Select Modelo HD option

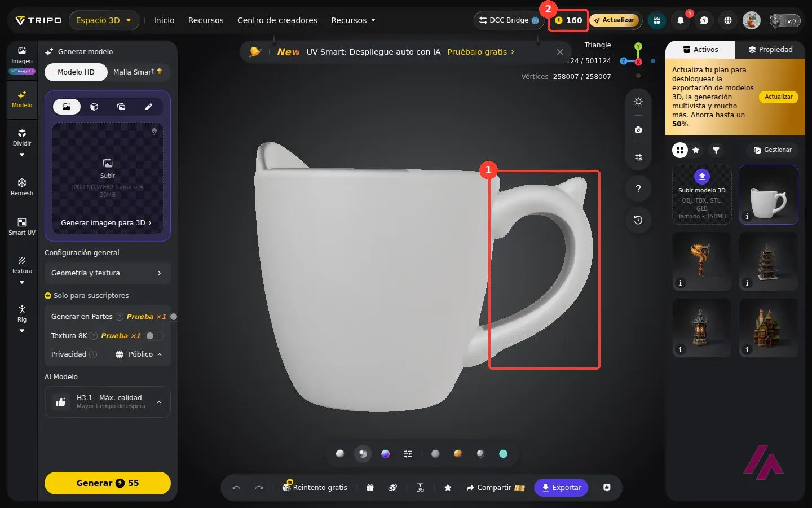(76, 72)
